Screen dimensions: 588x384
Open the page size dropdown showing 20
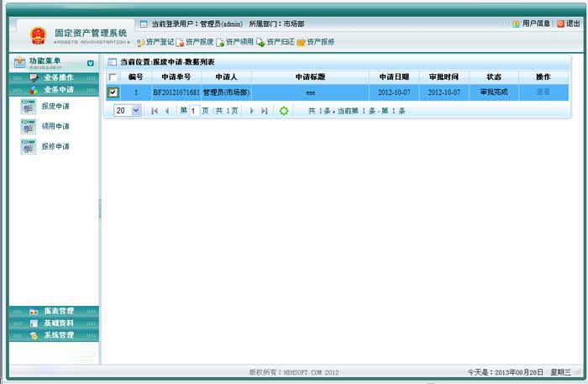[136, 111]
